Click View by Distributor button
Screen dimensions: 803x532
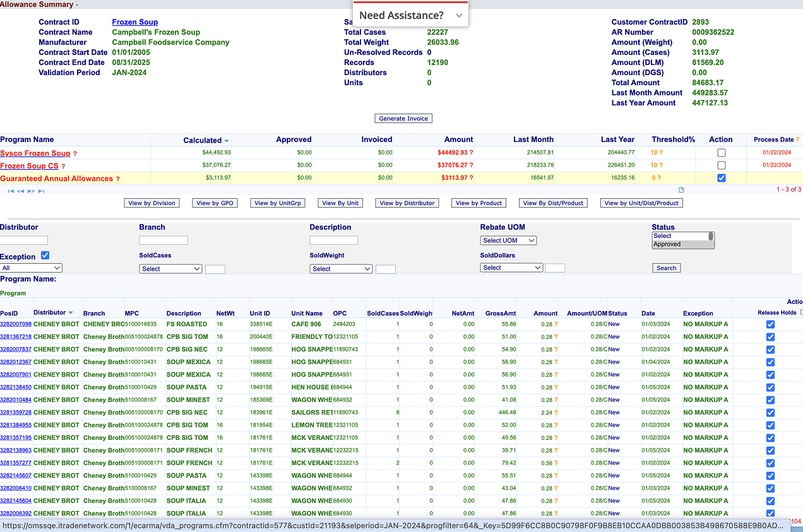tap(407, 203)
